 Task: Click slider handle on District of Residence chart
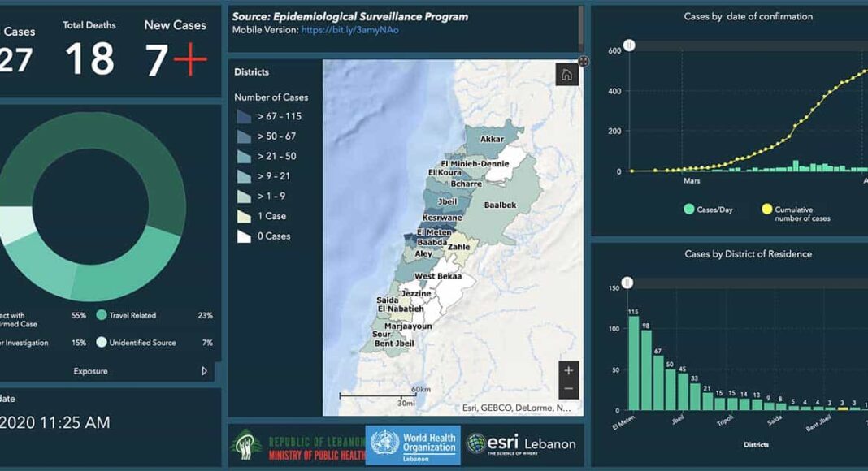[x=627, y=283]
